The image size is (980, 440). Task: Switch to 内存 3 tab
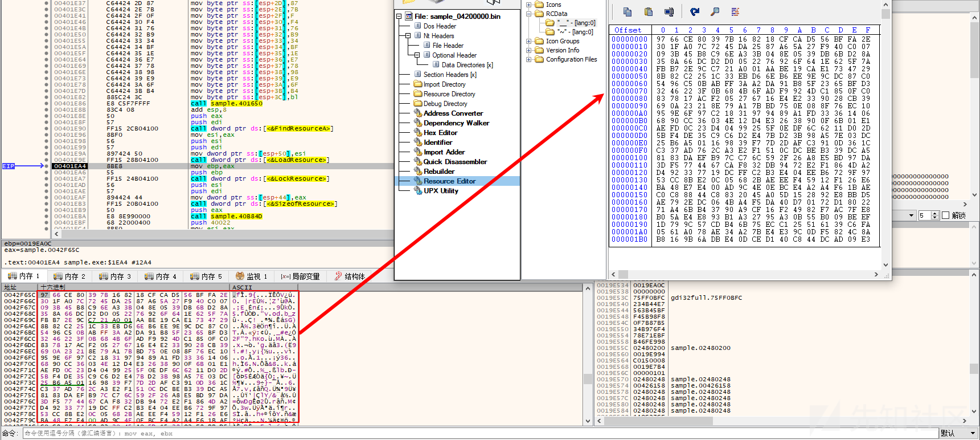(x=114, y=276)
